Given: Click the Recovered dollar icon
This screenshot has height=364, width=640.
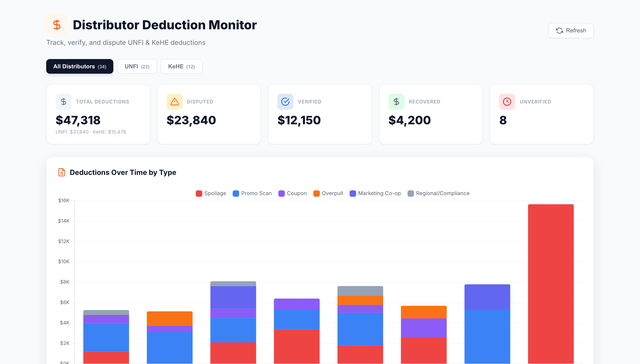Looking at the screenshot, I should coord(396,101).
